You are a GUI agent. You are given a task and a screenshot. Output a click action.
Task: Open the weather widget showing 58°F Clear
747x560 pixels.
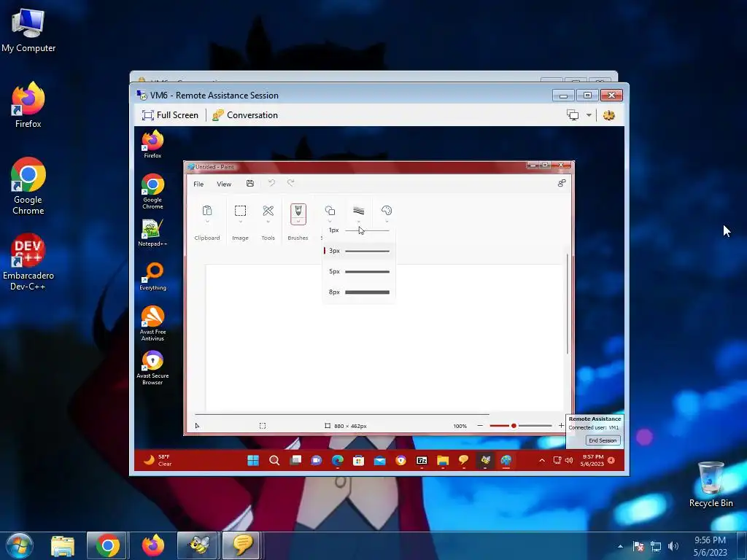pos(158,460)
